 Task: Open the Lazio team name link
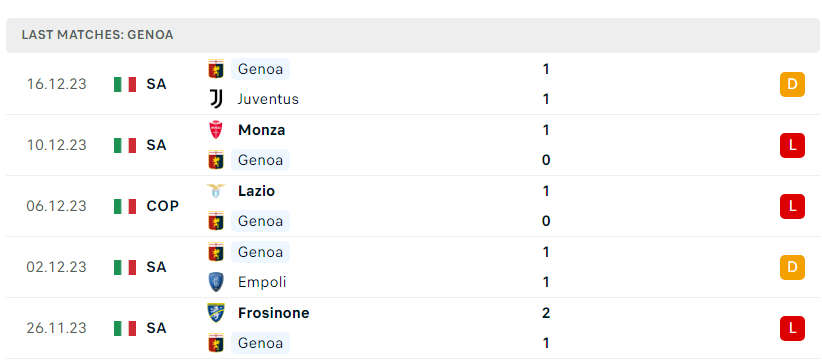[256, 191]
